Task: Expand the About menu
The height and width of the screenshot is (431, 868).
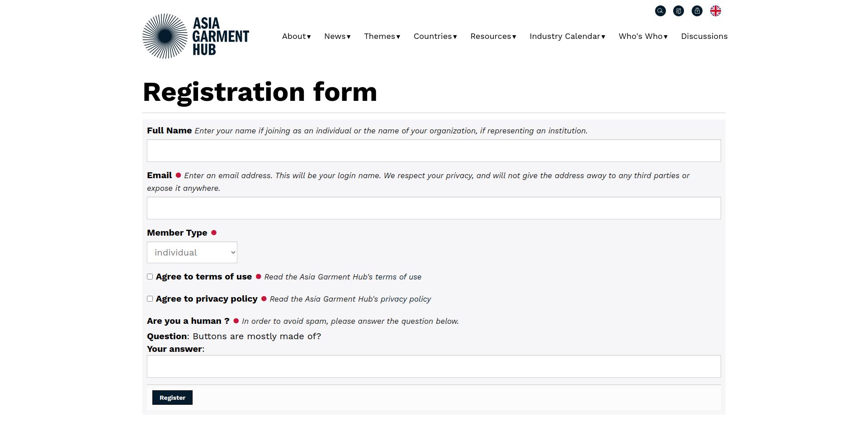Action: [x=296, y=36]
